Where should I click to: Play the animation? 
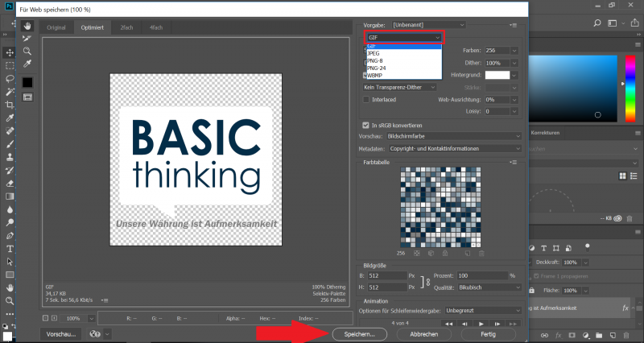[481, 324]
